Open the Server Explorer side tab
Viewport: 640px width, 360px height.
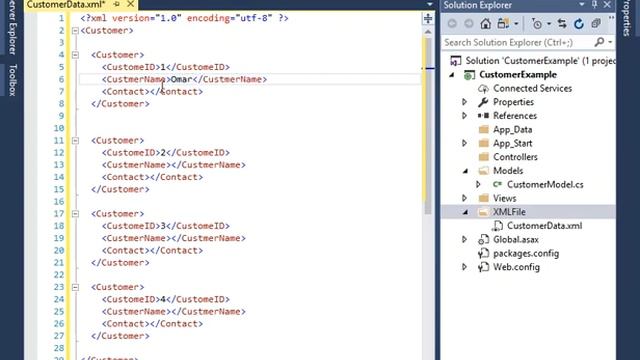[x=12, y=28]
